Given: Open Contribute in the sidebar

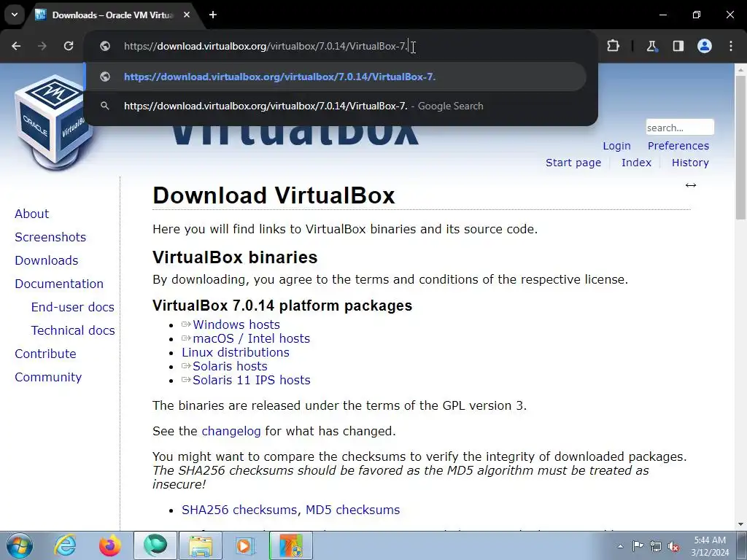Looking at the screenshot, I should (x=45, y=354).
